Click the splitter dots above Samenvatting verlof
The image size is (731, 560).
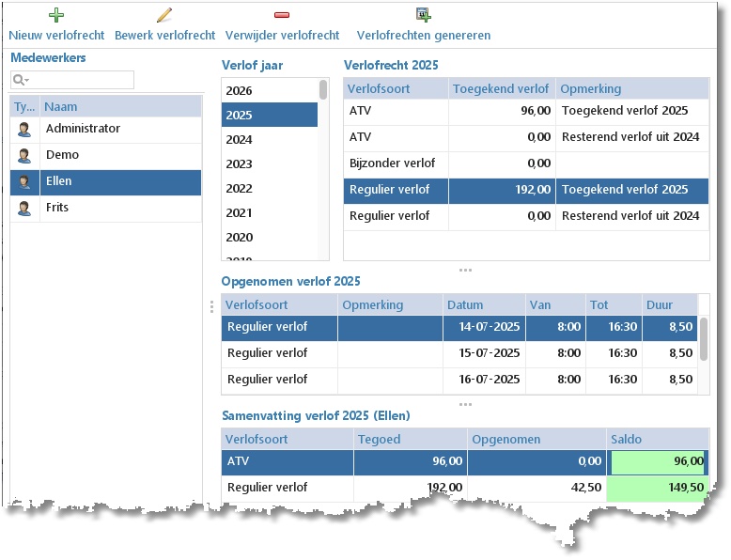point(465,404)
